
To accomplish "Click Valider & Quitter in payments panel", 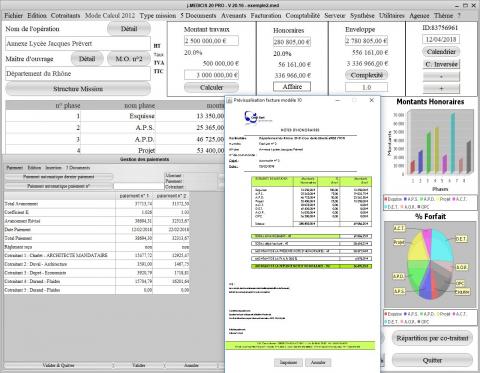I will coord(58,365).
